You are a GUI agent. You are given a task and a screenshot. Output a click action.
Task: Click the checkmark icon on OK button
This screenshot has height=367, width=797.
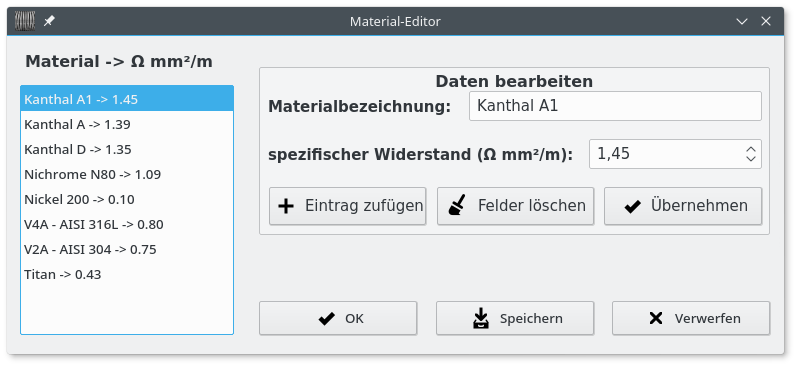coord(326,319)
